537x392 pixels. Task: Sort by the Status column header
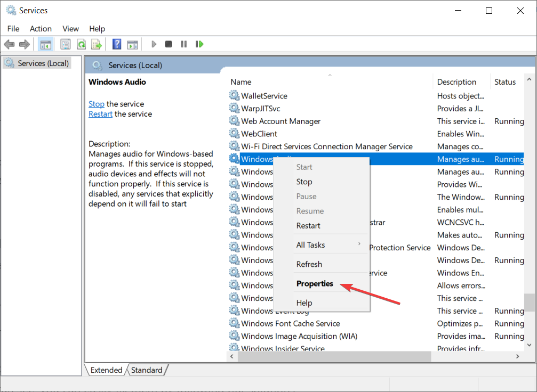(x=507, y=82)
